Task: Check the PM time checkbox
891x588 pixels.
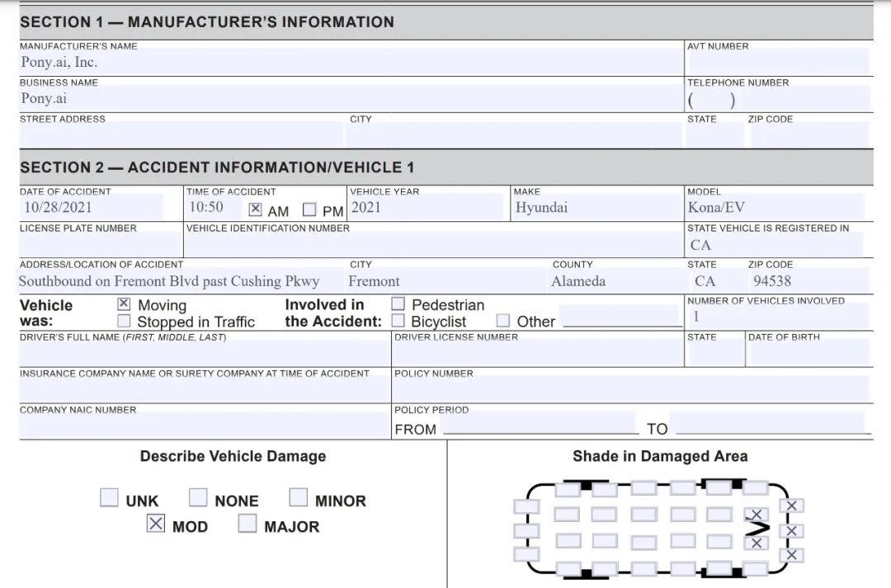Action: pyautogui.click(x=309, y=209)
